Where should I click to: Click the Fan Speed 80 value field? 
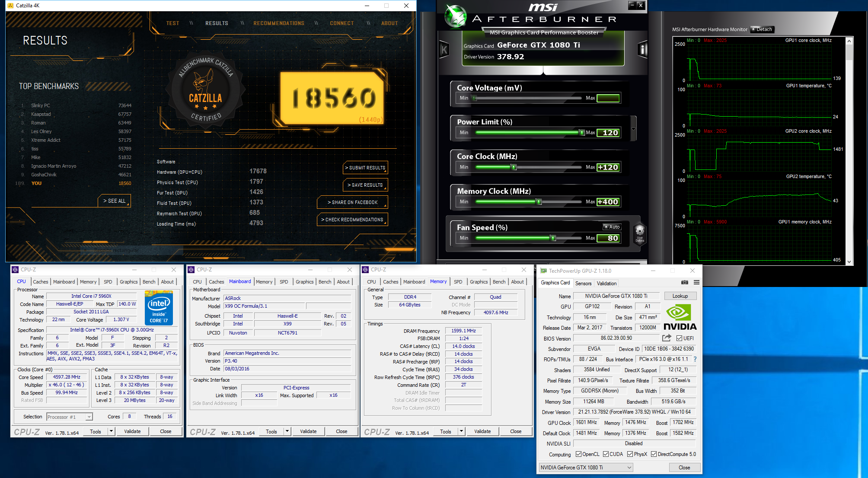[x=608, y=238]
